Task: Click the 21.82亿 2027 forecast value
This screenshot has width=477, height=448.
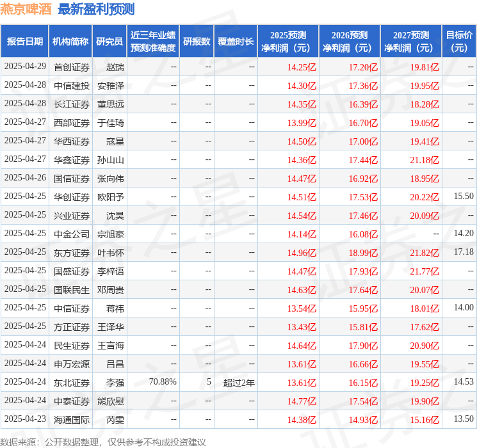Action: coord(424,253)
